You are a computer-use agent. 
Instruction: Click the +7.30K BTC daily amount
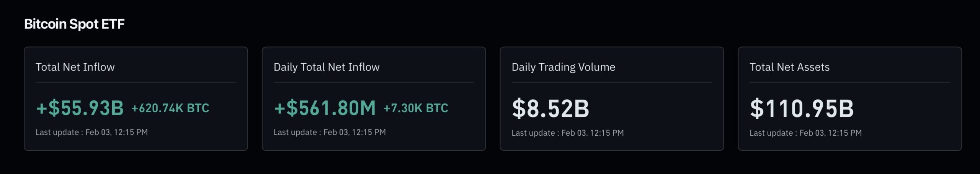[x=416, y=108]
